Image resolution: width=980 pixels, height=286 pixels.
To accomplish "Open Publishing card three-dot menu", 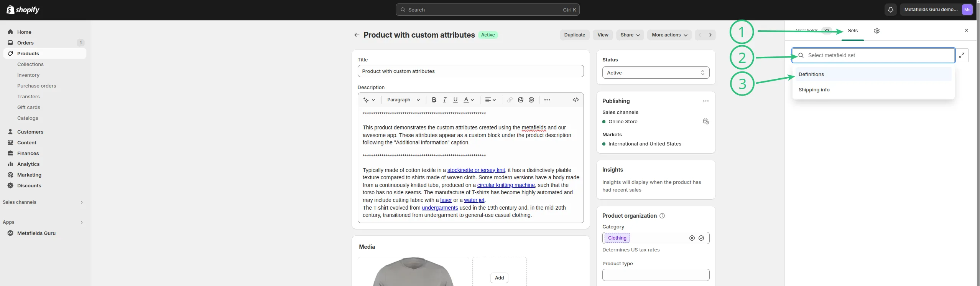I will click(x=705, y=101).
